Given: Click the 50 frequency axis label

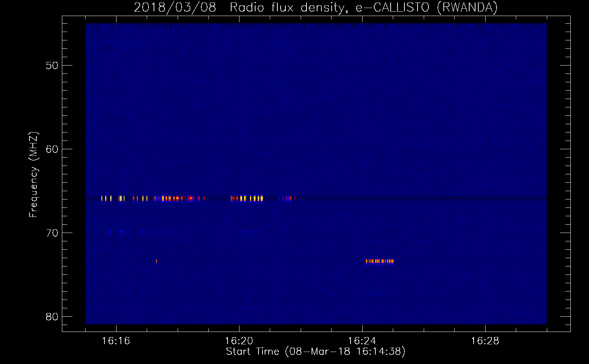Looking at the screenshot, I should [x=52, y=66].
